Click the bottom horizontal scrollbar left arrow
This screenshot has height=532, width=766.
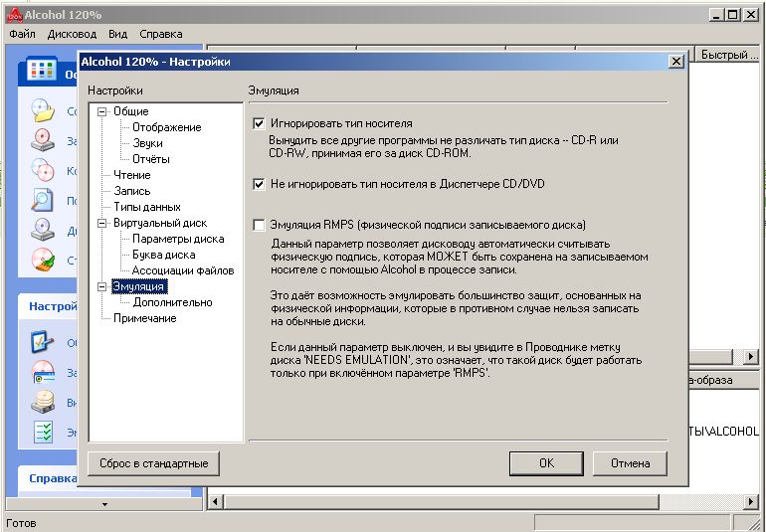click(216, 502)
